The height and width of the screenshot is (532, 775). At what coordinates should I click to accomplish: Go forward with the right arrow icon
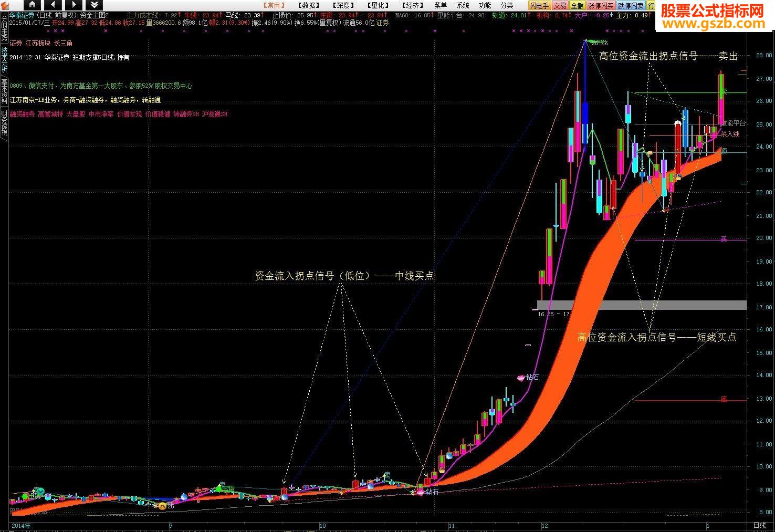point(74,5)
